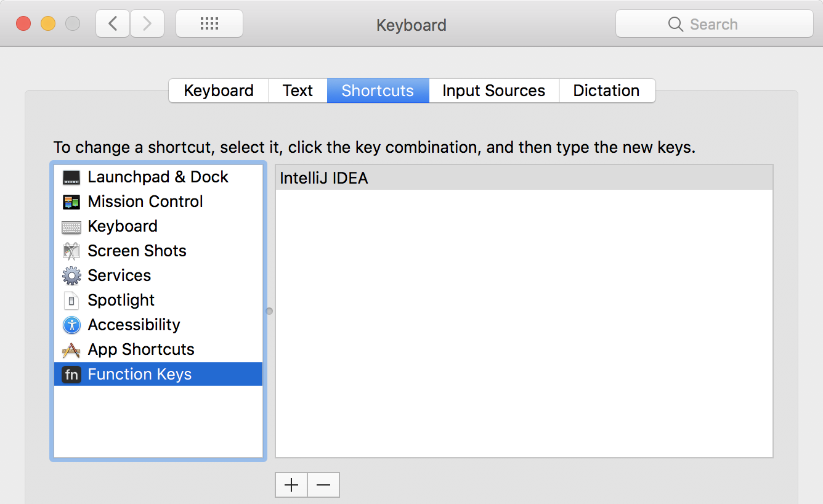823x504 pixels.
Task: Select the Mission Control category icon
Action: tap(71, 202)
